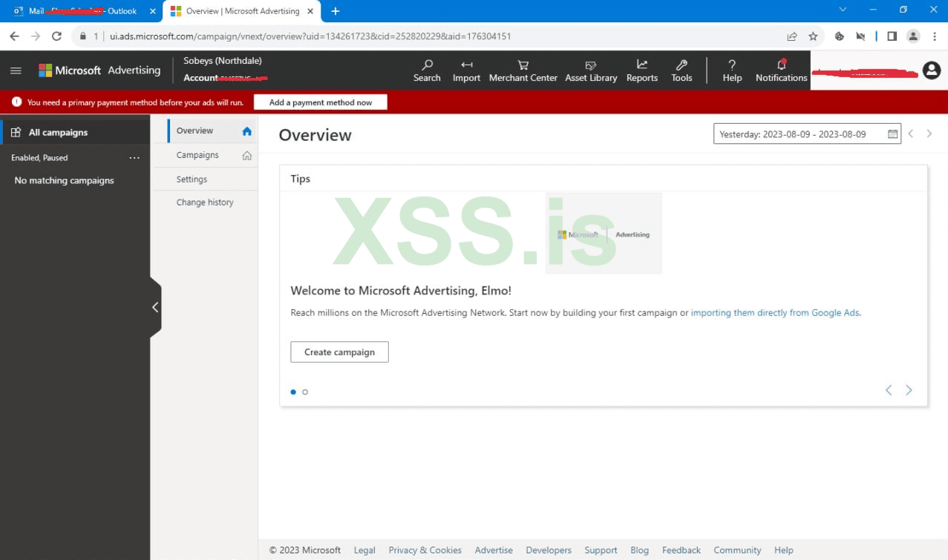Viewport: 948px width, 560px height.
Task: Go to previous date range
Action: [x=911, y=134]
